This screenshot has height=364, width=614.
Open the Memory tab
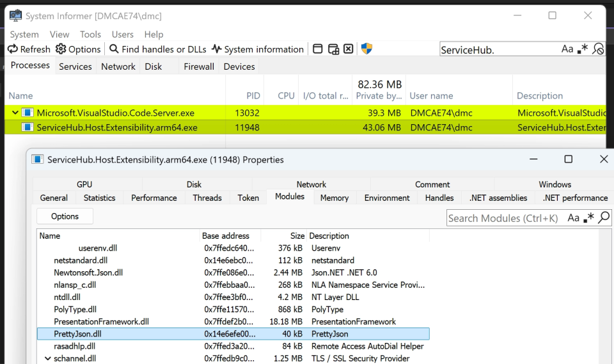click(335, 198)
